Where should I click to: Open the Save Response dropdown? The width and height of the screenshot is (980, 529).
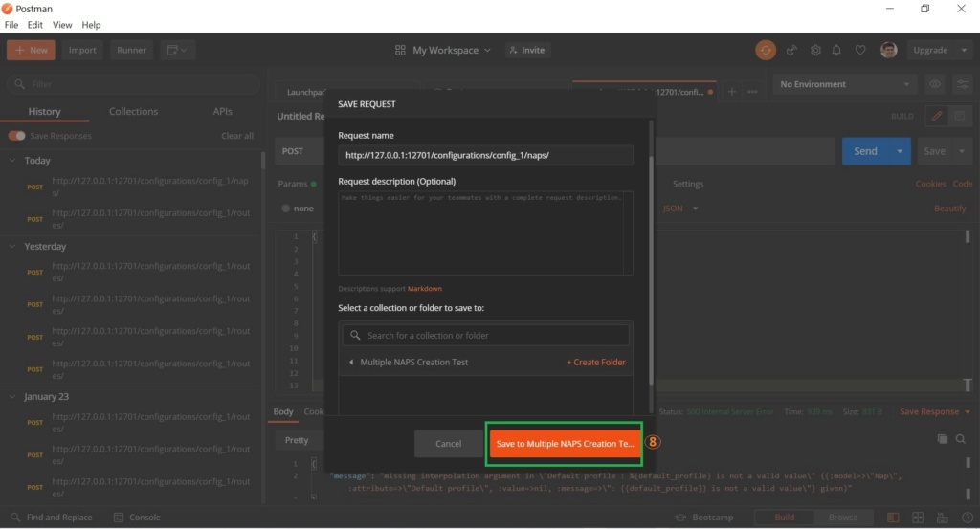click(x=935, y=411)
